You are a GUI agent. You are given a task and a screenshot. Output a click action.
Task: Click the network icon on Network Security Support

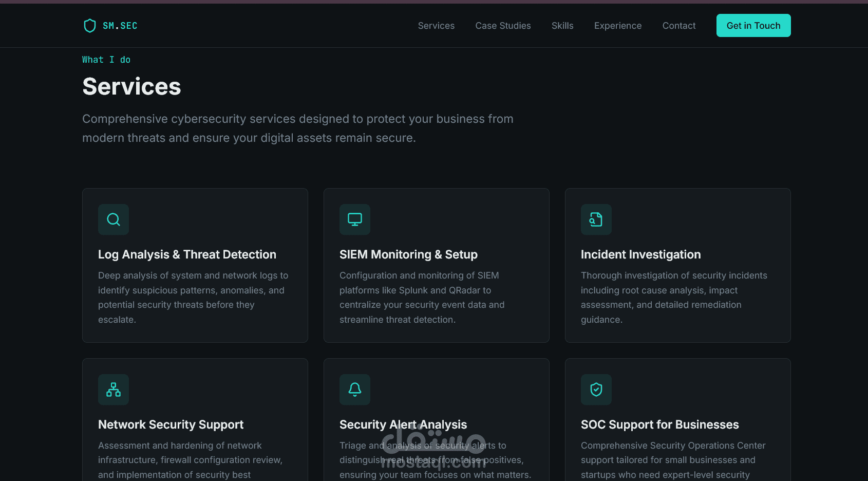[x=114, y=390]
